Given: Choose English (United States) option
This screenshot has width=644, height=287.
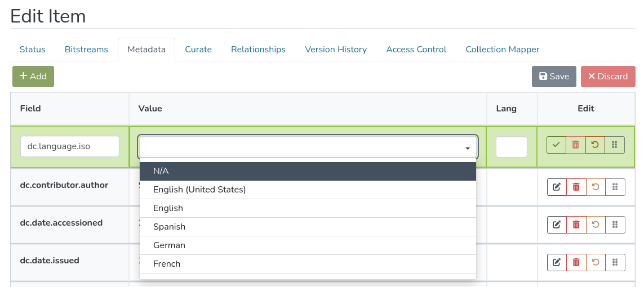Looking at the screenshot, I should [308, 190].
